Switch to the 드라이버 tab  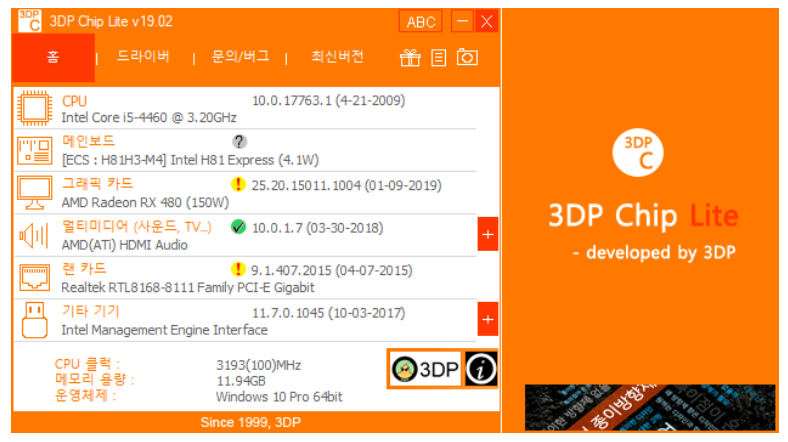[x=143, y=56]
